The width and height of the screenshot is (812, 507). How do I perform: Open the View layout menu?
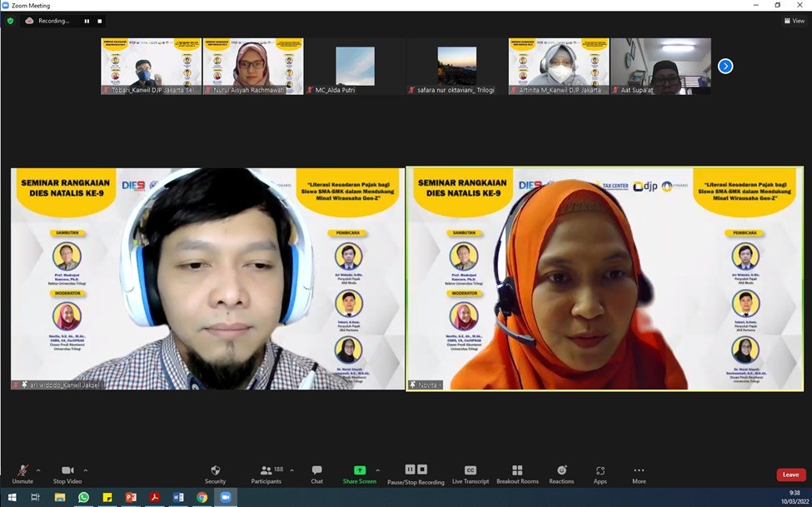(794, 21)
